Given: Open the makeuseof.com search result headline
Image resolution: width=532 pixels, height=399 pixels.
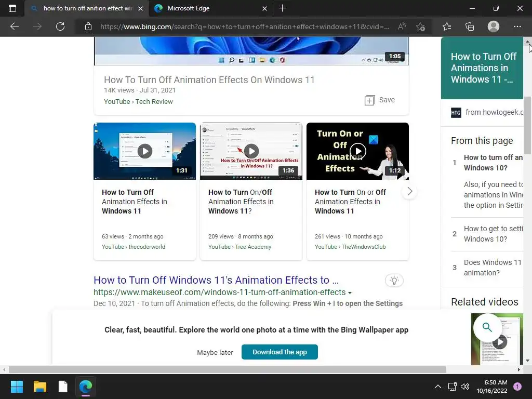Looking at the screenshot, I should pos(216,280).
